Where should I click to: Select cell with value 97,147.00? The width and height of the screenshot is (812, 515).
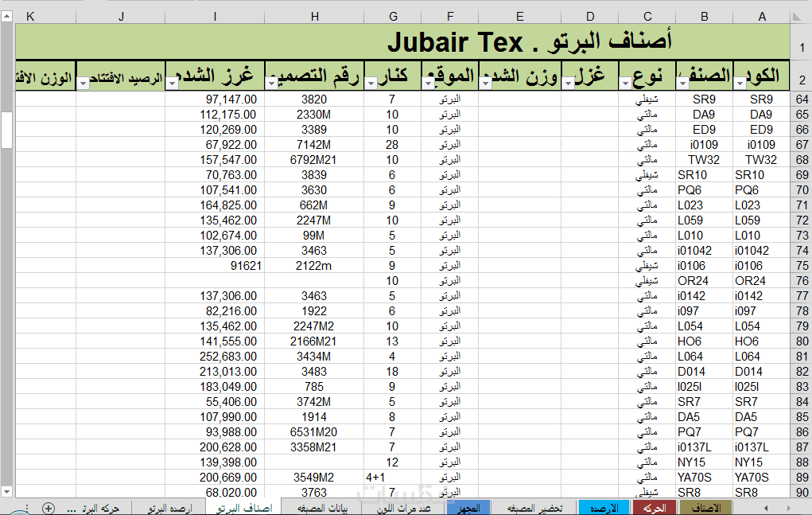point(215,99)
